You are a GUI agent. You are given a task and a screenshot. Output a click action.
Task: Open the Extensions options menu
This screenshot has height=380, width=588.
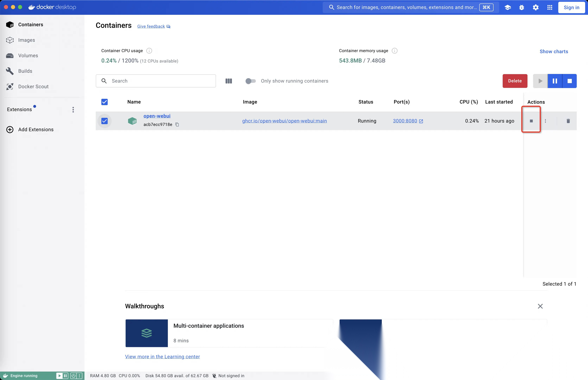coord(73,110)
